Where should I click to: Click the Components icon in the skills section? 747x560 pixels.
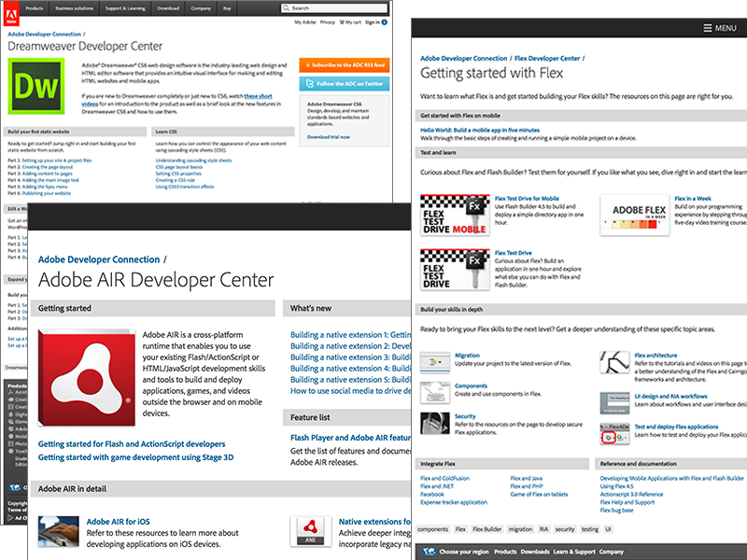[436, 390]
